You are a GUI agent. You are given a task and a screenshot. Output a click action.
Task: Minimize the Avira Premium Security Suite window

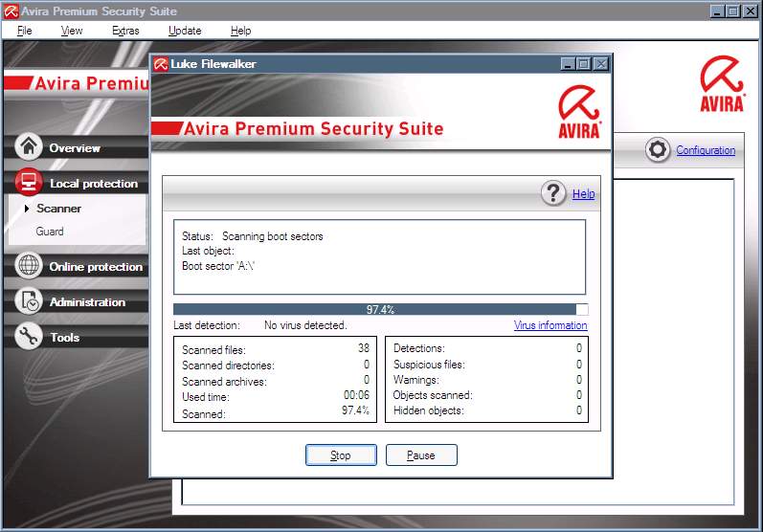[717, 11]
